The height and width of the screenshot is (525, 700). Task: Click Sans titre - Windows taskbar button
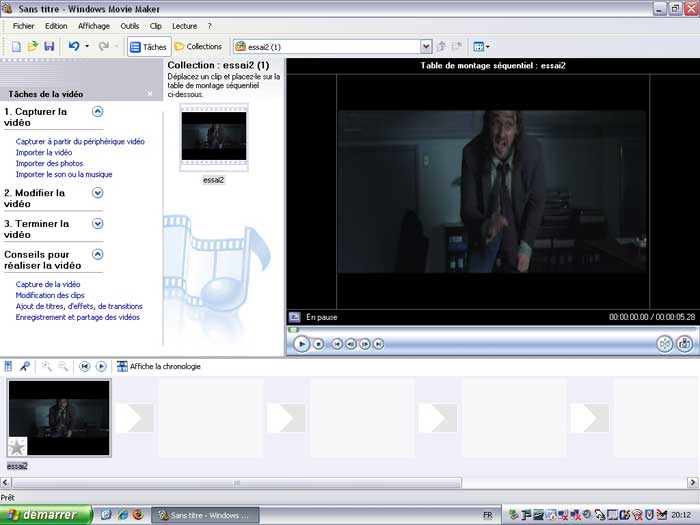click(x=205, y=515)
